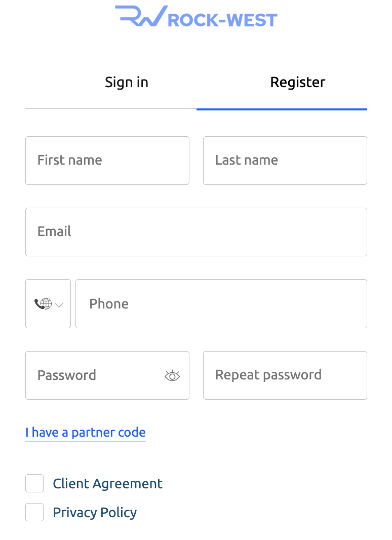Select the Register tab
Screen dimensions: 392x540
coord(298,82)
